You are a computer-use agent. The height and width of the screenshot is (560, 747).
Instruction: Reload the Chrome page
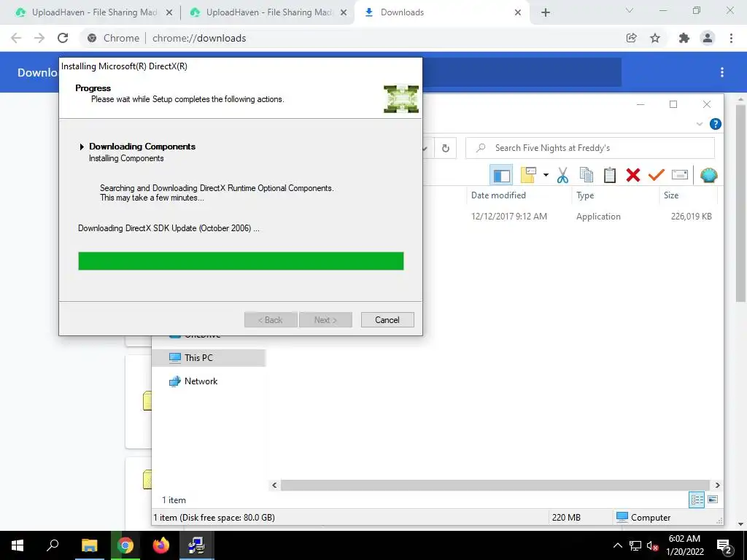63,38
